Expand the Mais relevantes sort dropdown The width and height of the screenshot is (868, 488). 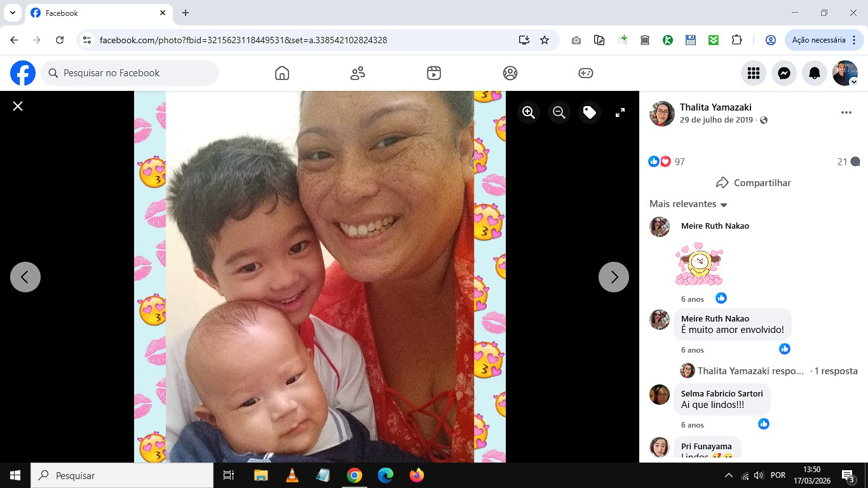[x=688, y=204]
